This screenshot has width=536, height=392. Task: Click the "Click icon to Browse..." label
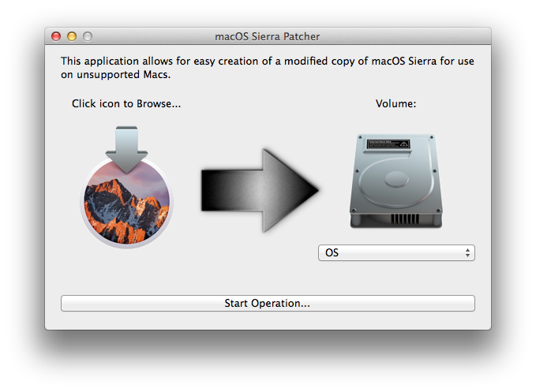point(126,103)
